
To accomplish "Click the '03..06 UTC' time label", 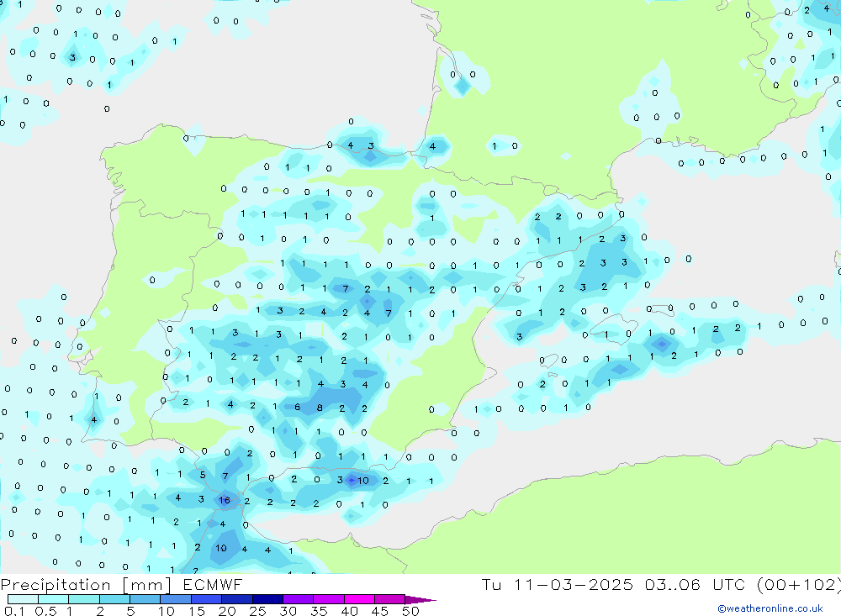I will 696,584.
